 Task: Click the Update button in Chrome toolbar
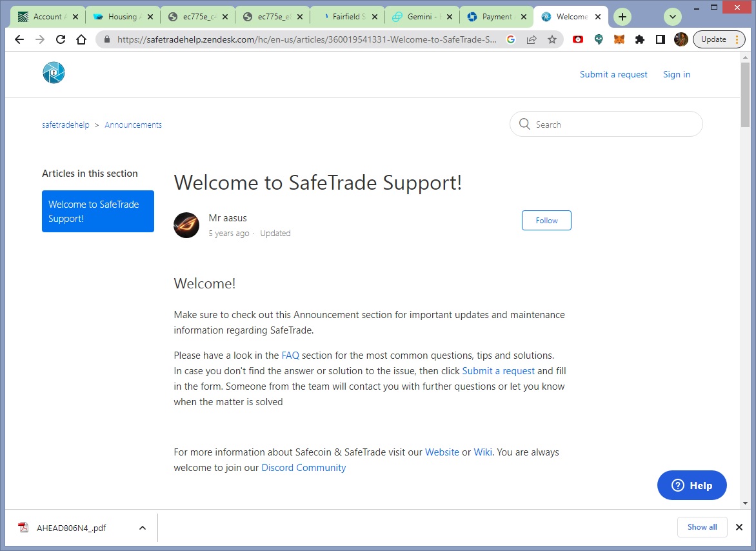pyautogui.click(x=713, y=39)
